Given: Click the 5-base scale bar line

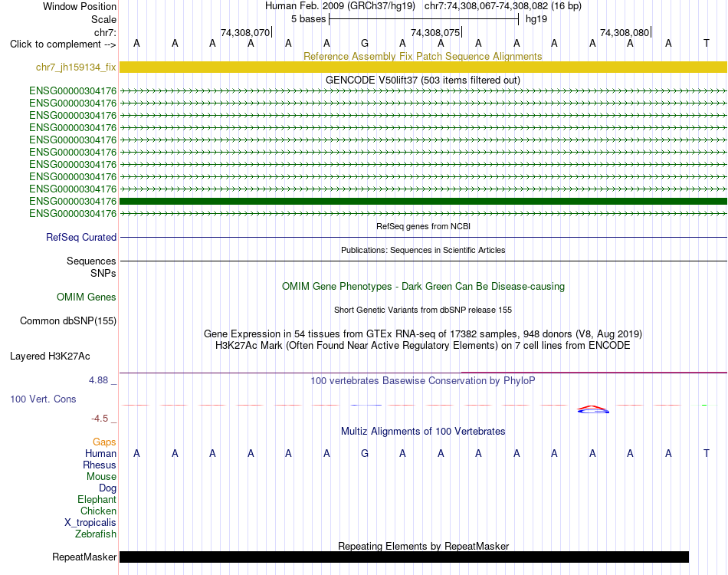Looking at the screenshot, I should click(x=424, y=19).
